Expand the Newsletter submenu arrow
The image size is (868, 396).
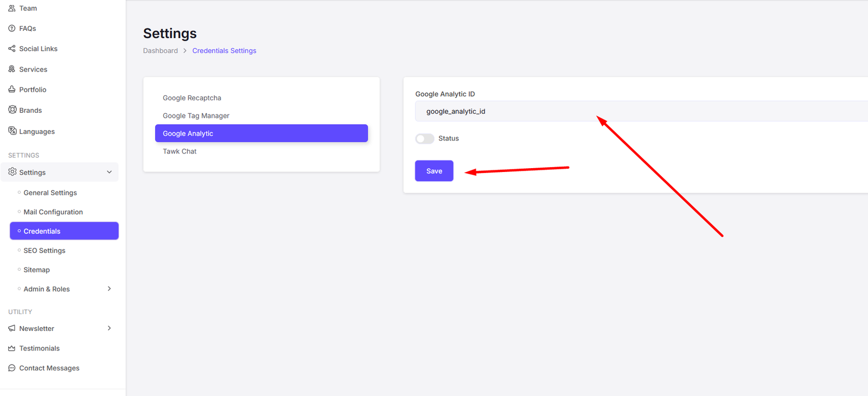[110, 328]
